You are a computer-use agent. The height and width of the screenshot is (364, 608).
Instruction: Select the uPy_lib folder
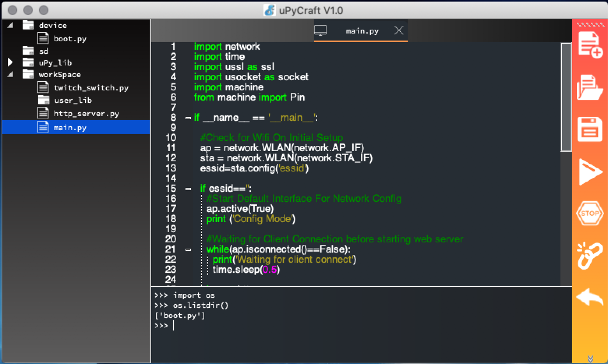point(55,63)
